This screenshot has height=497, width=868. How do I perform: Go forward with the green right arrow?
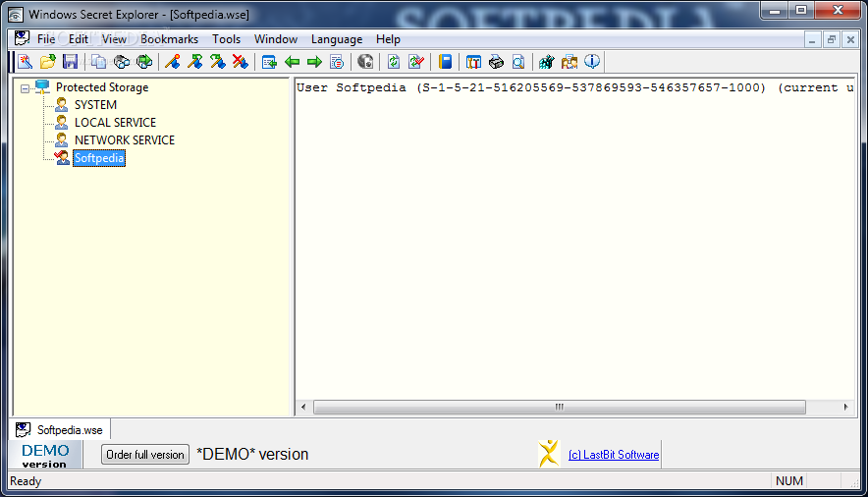314,62
